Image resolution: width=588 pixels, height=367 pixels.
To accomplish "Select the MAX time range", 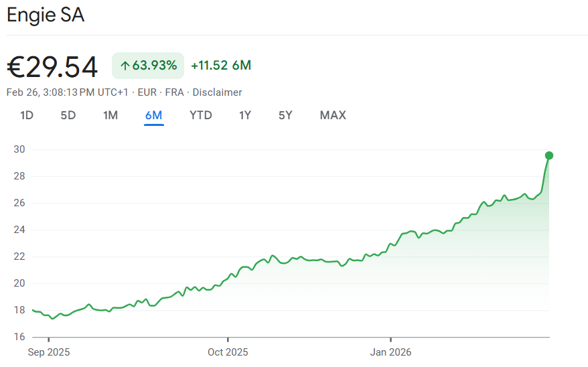I will (x=333, y=115).
